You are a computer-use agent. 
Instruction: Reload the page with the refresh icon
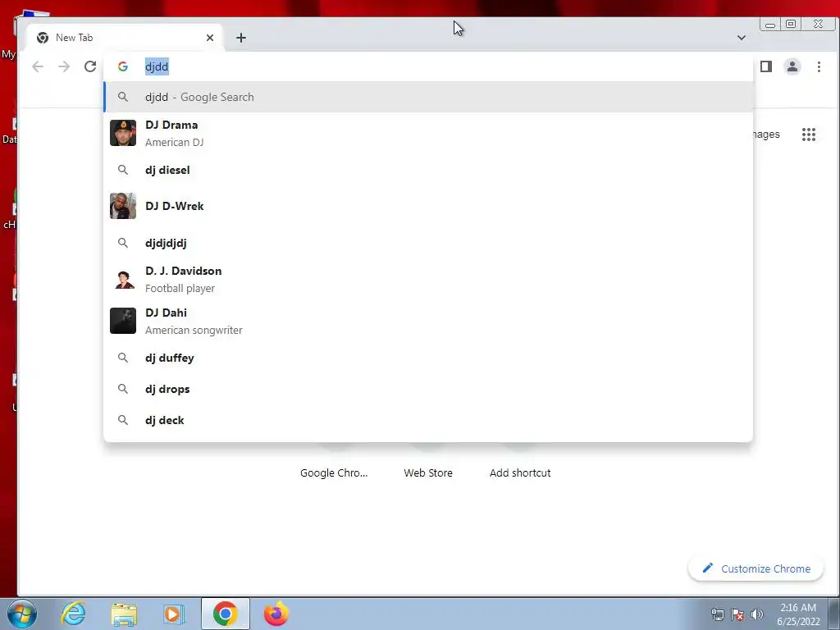point(90,66)
